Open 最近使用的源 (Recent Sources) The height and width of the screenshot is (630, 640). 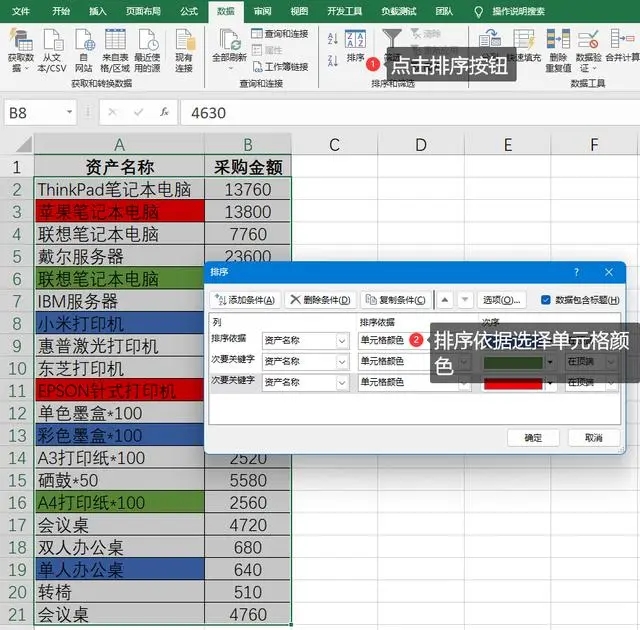(147, 50)
